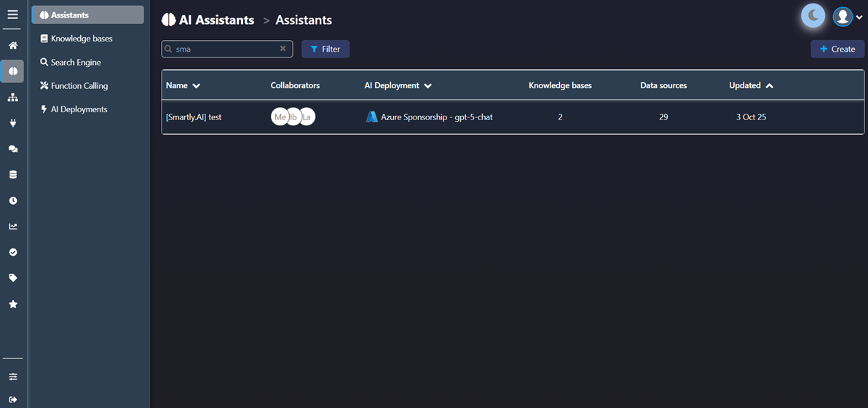Viewport: 868px width, 408px height.
Task: Open the star favorites sidebar icon
Action: 12,304
